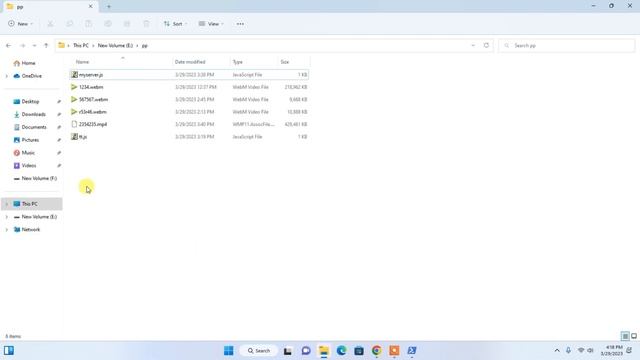This screenshot has width=640, height=360.
Task: Open the Recent locations dropdown arrow
Action: point(34,45)
